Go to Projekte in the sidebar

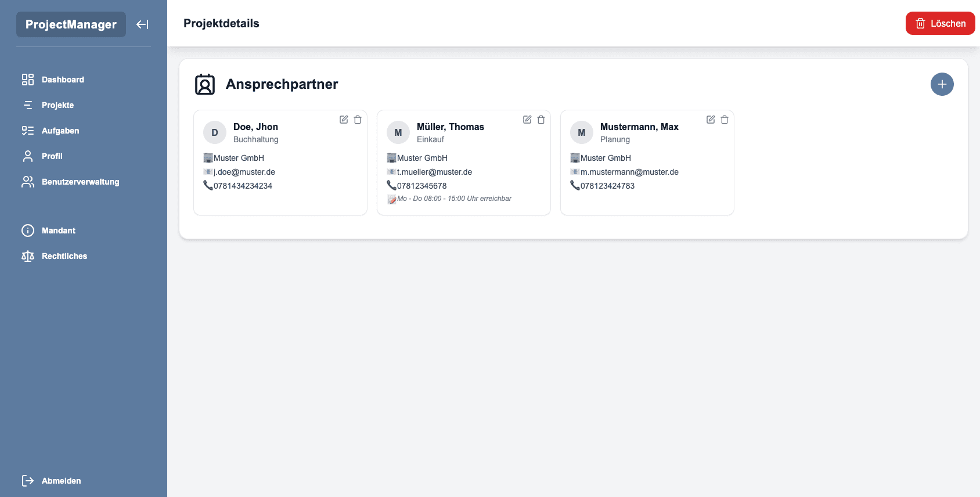57,105
